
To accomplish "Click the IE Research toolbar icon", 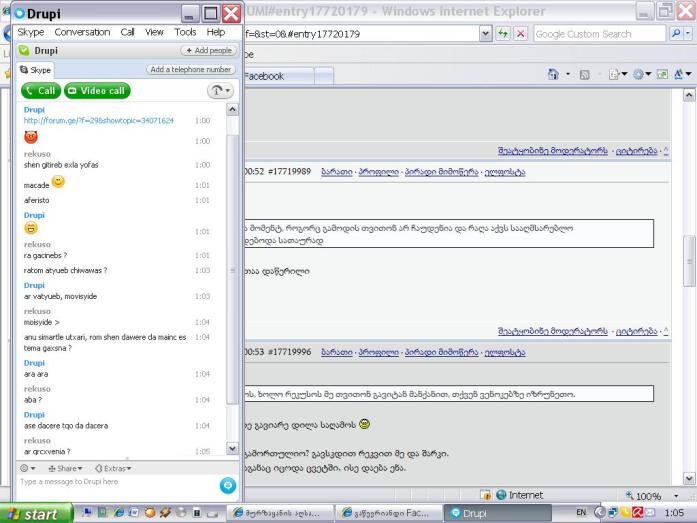I will point(662,74).
